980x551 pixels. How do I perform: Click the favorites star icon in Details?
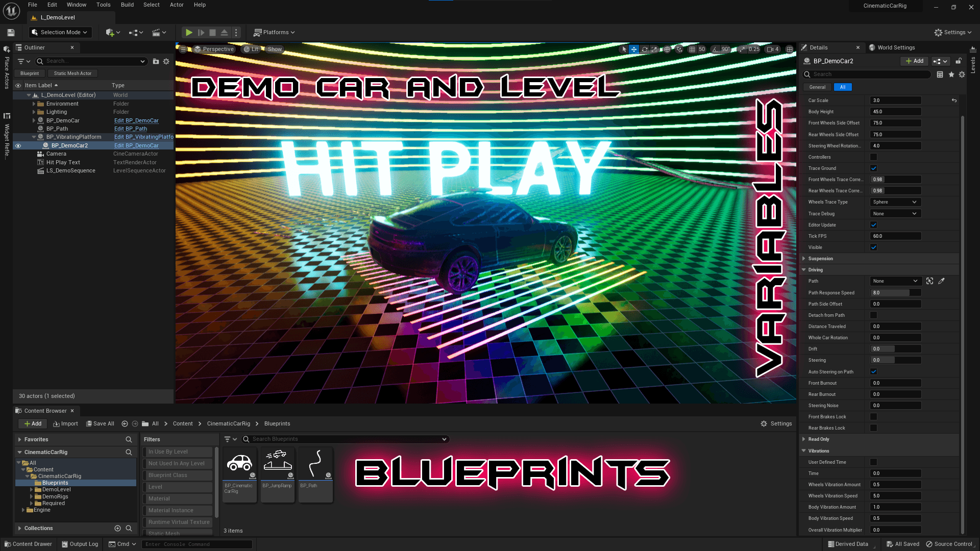(x=951, y=74)
